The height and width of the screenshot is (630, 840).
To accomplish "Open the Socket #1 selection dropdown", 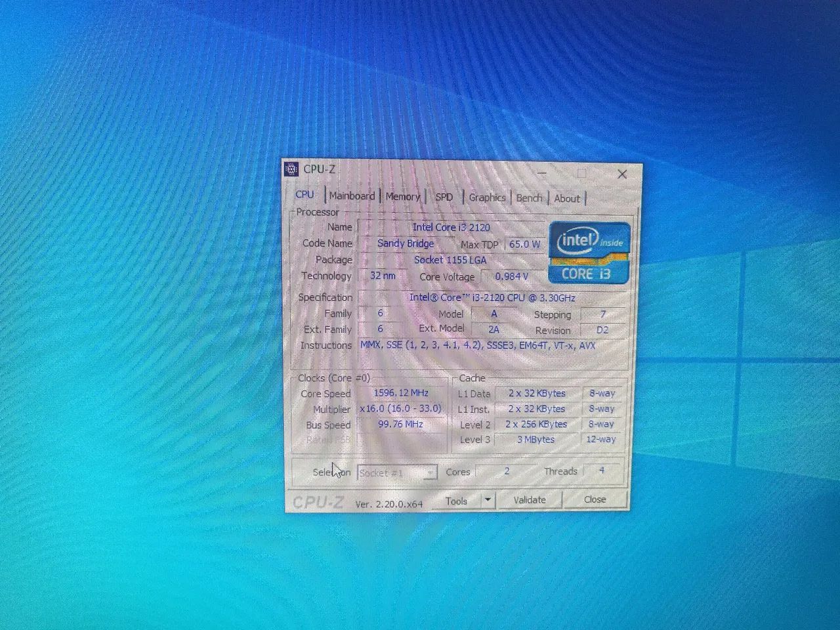I will tap(397, 473).
